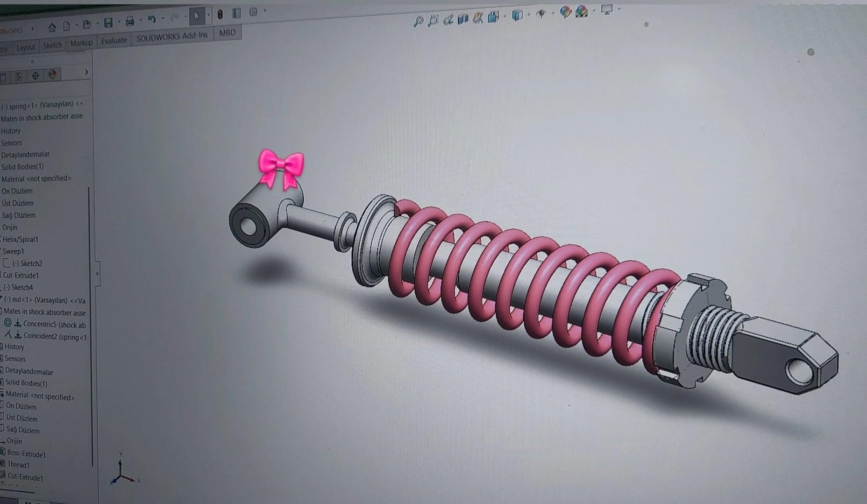Open the Markup tab
Screen dimensions: 867x504
[81, 43]
